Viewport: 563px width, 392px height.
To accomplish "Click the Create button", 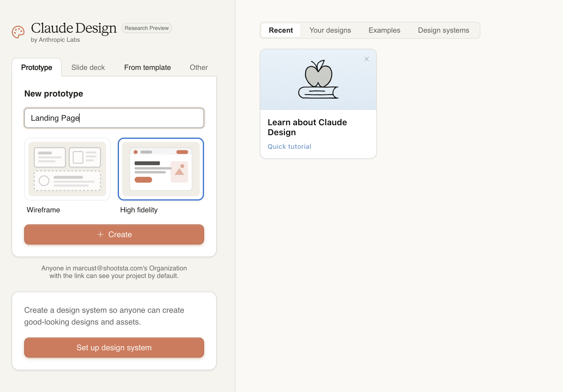I will (x=114, y=234).
